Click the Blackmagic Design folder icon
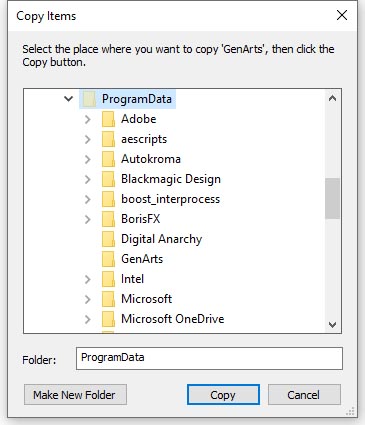365x425 pixels. (108, 179)
